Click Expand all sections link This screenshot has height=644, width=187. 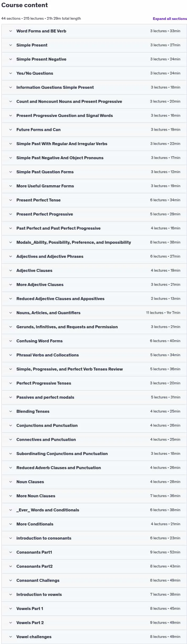(170, 19)
